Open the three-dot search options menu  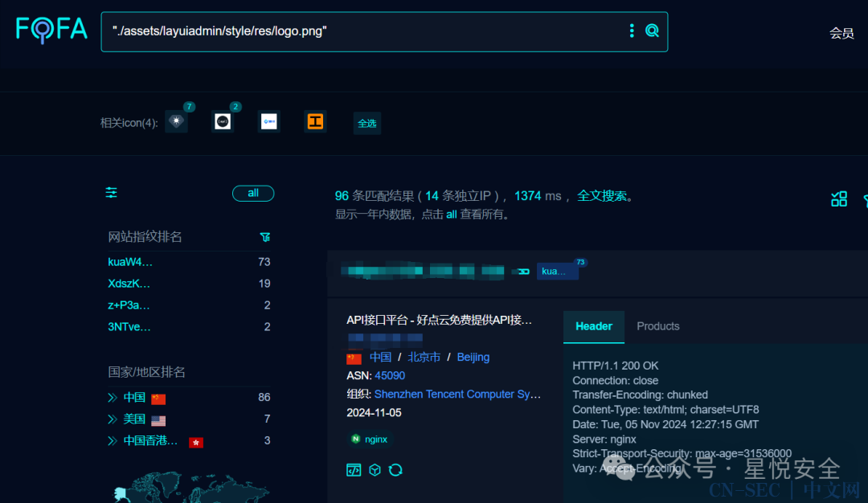tap(632, 31)
